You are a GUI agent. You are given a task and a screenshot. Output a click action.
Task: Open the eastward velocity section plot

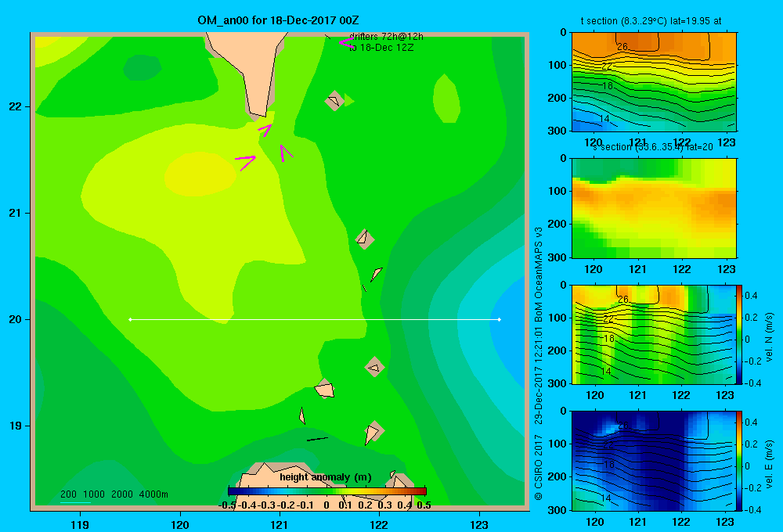tap(654, 461)
